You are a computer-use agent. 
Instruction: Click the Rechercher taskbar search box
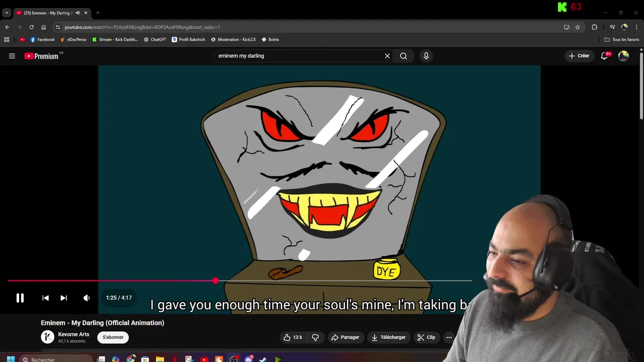tap(56, 359)
